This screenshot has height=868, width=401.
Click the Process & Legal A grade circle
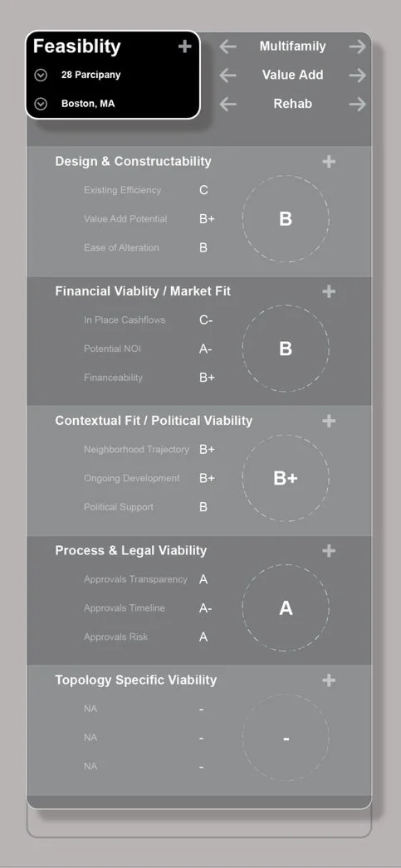coord(286,607)
